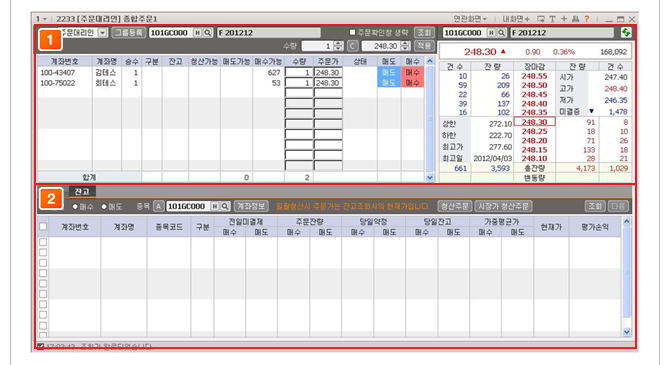Click the accounts table scroll up arrow
The image size is (670, 365).
430,61
